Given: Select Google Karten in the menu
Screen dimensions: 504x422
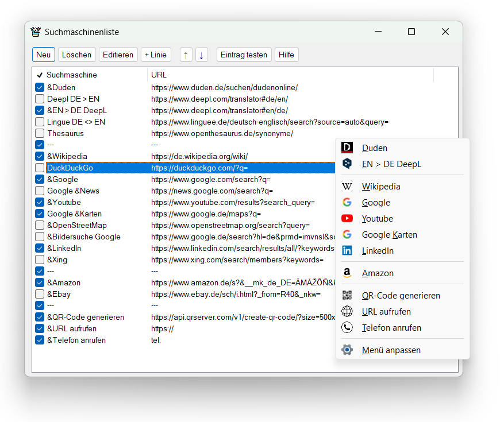Looking at the screenshot, I should (402, 234).
